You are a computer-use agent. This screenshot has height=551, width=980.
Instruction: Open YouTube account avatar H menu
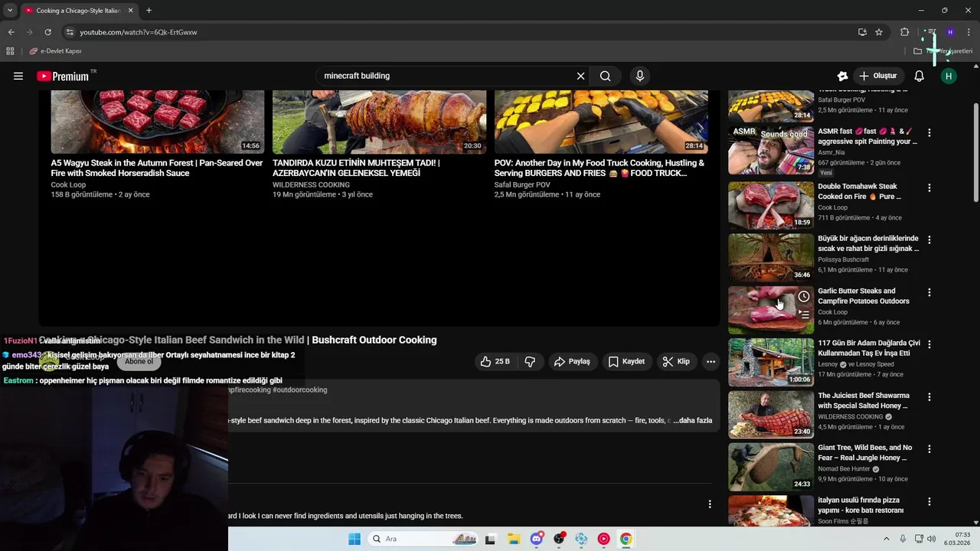(949, 76)
